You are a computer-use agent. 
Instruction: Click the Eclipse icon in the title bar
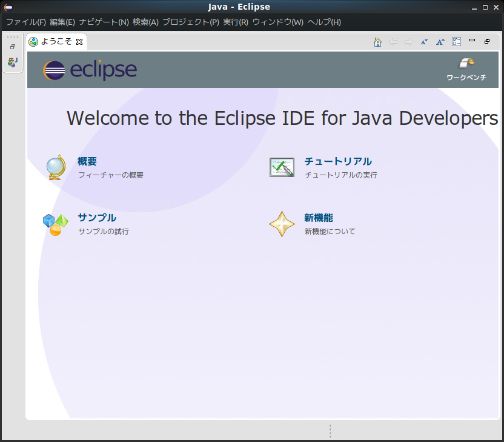8,7
